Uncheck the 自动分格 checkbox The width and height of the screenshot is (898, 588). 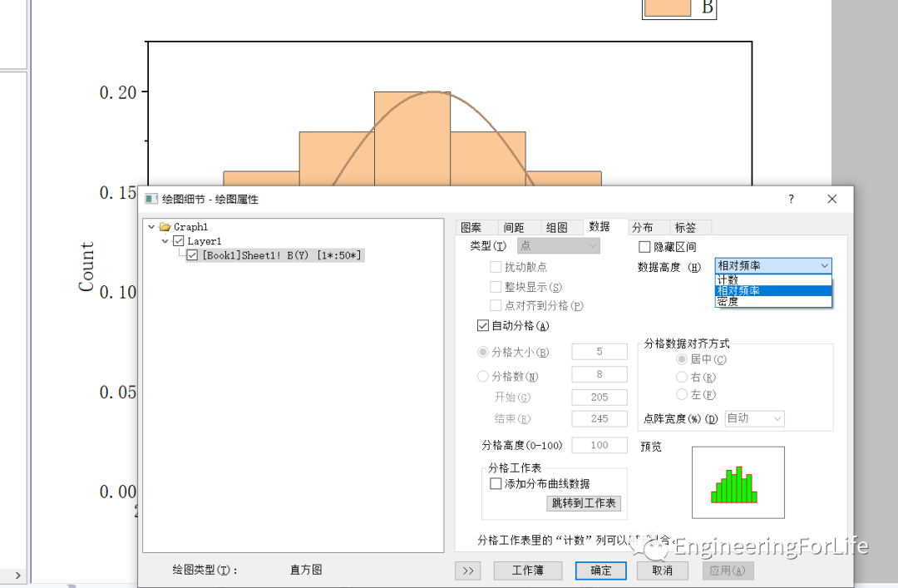tap(483, 325)
